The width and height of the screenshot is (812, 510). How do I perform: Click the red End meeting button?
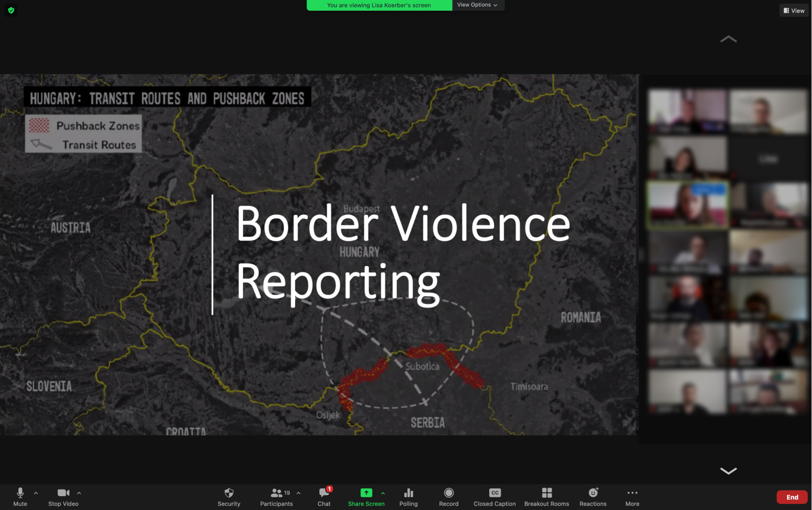792,497
